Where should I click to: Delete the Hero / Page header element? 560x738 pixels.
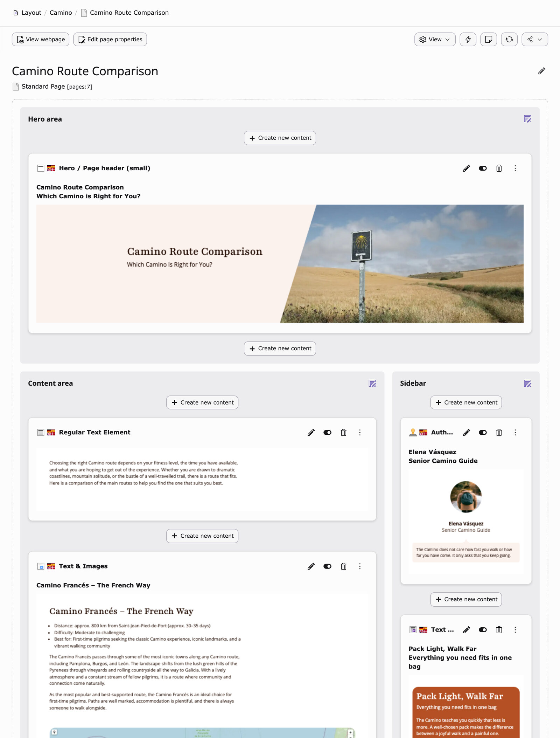[x=499, y=168]
